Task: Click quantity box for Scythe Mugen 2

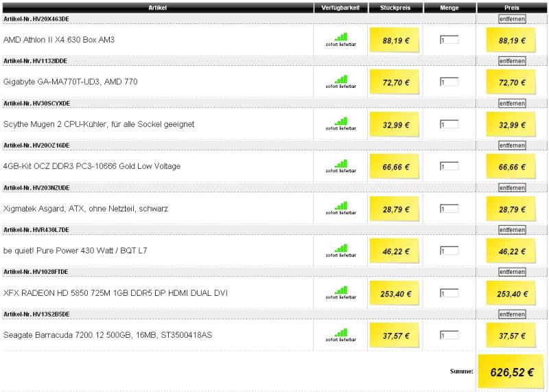Action: (x=449, y=124)
